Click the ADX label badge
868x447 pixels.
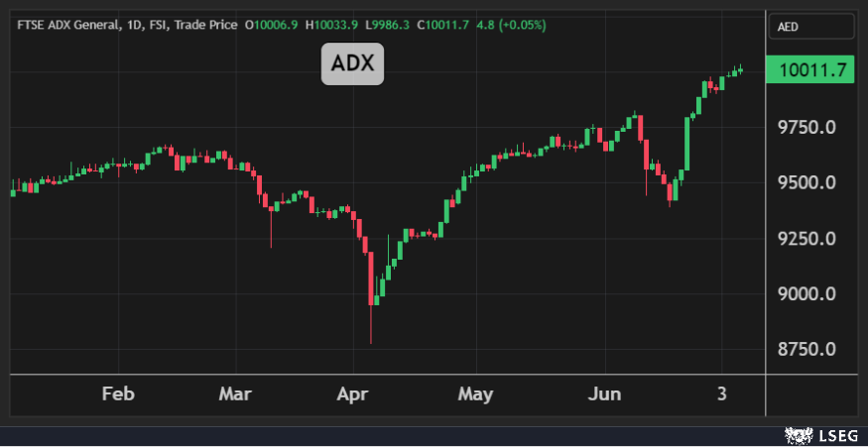pos(351,64)
